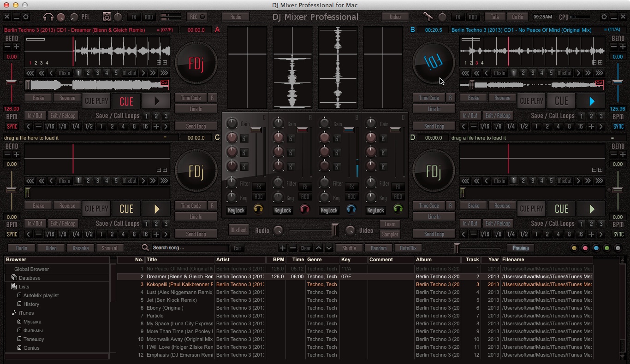
Task: Sort the track list by the BPM column
Action: pos(275,259)
